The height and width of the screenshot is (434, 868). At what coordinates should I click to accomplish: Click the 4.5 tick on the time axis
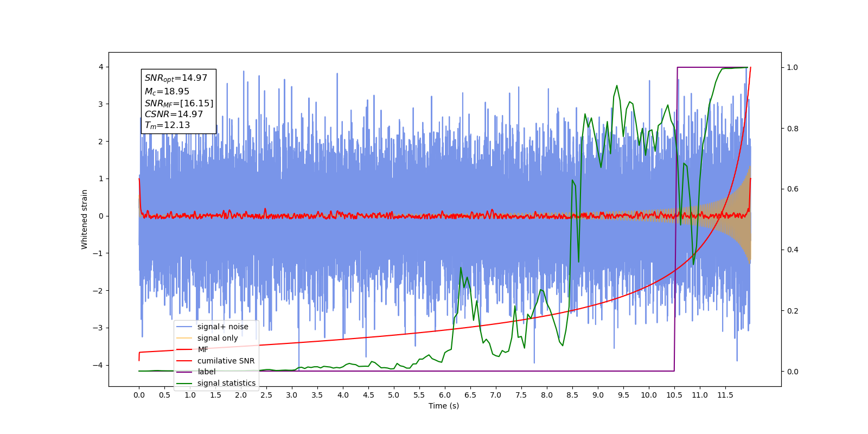[x=368, y=395]
